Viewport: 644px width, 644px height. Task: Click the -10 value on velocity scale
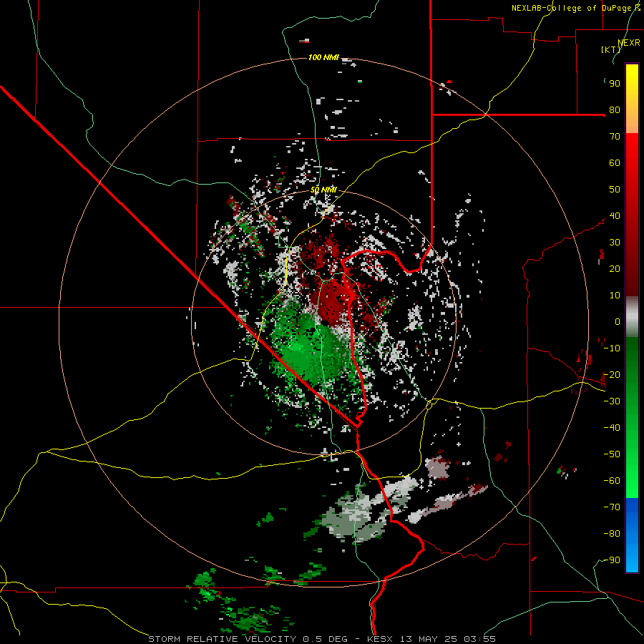tap(612, 348)
